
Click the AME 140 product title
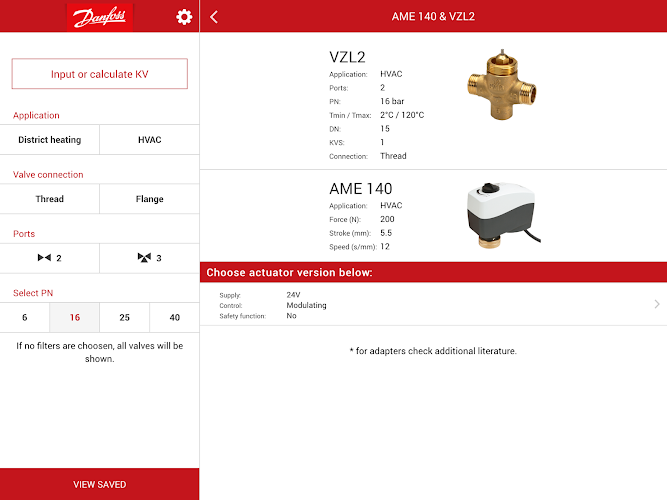(x=361, y=189)
